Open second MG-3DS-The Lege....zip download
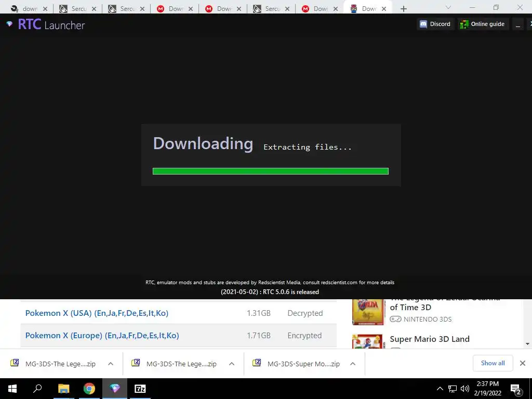 coord(181,364)
